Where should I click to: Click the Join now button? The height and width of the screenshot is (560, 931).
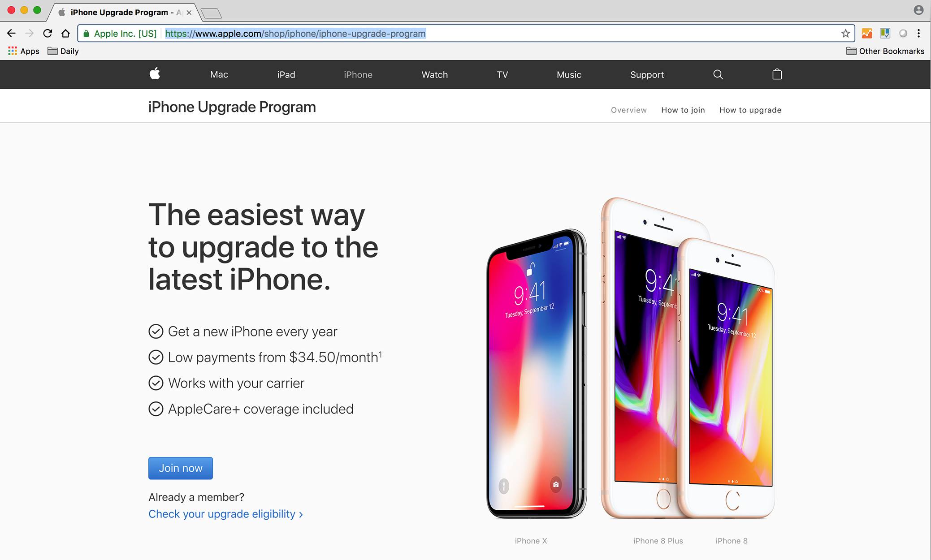point(180,468)
